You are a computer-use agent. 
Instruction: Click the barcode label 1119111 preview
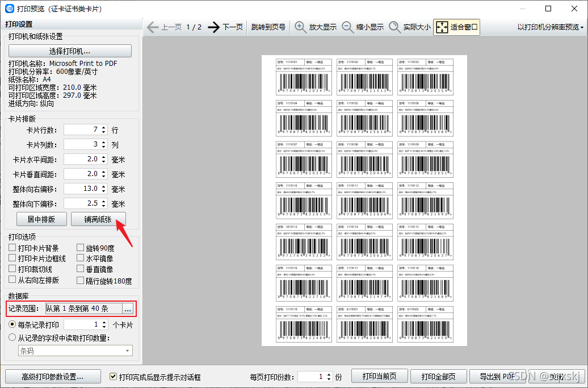[364, 201]
